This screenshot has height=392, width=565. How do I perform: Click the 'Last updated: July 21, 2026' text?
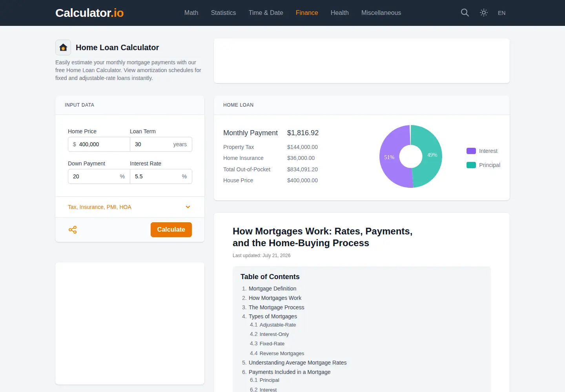pos(261,256)
